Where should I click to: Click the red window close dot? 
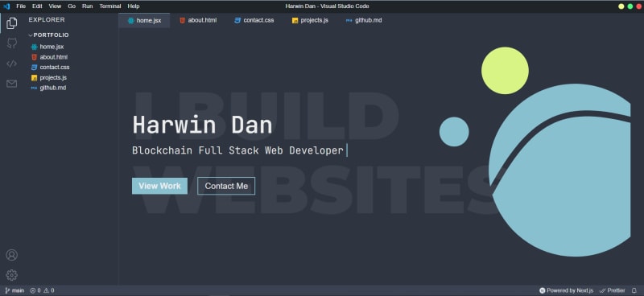coord(638,6)
